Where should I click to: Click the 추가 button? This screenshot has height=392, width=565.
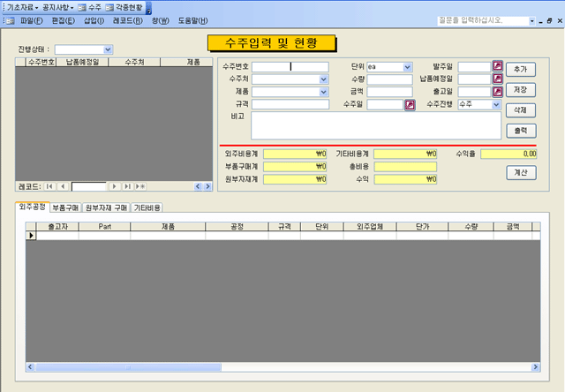click(520, 69)
